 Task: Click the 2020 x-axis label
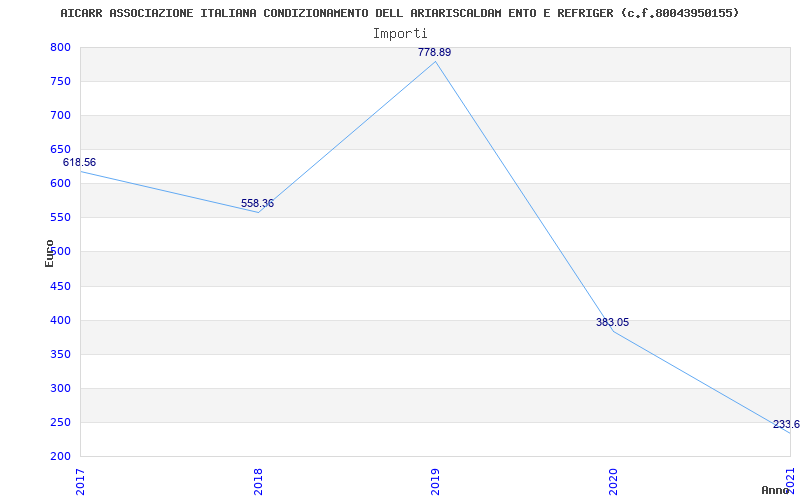click(613, 482)
